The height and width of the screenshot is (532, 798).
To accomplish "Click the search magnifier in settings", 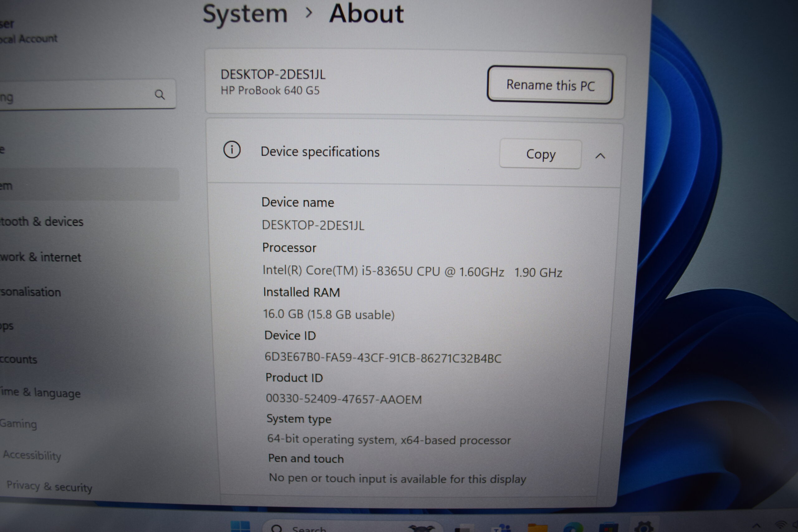I will [x=160, y=94].
